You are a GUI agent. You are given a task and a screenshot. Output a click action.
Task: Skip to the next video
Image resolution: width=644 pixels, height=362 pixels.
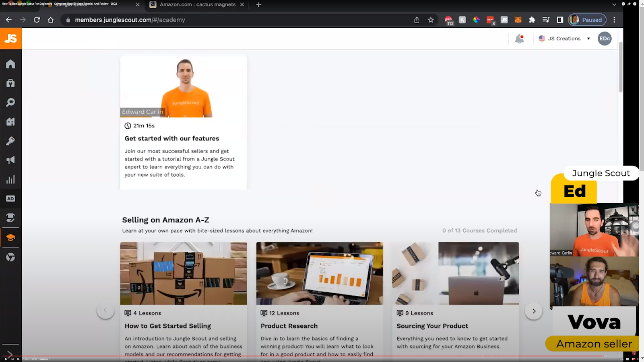pos(12,359)
